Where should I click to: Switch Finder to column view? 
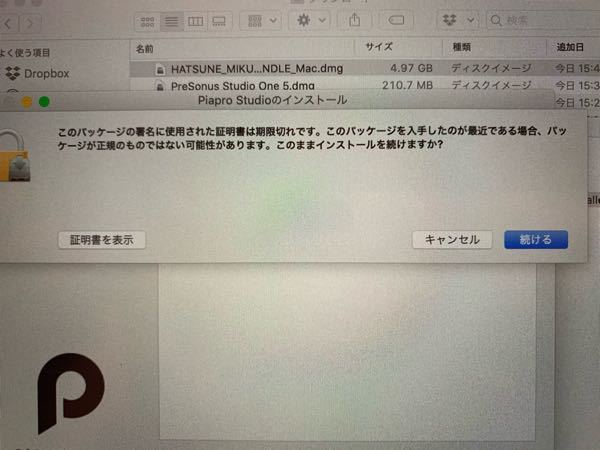pyautogui.click(x=196, y=21)
